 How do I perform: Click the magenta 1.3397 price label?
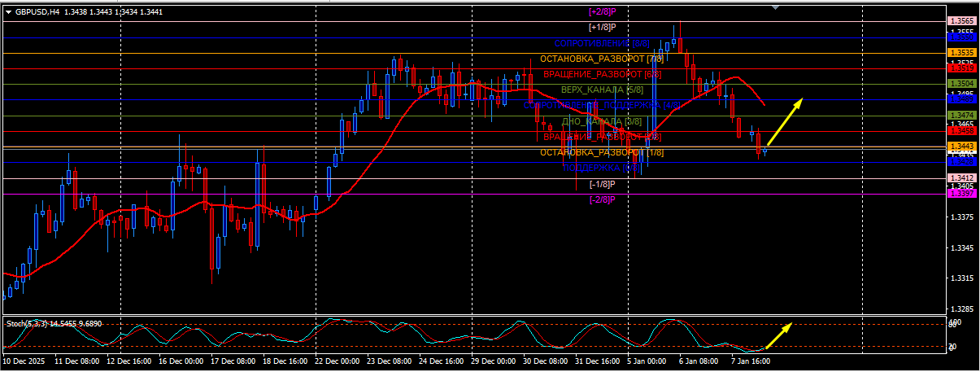pyautogui.click(x=962, y=193)
